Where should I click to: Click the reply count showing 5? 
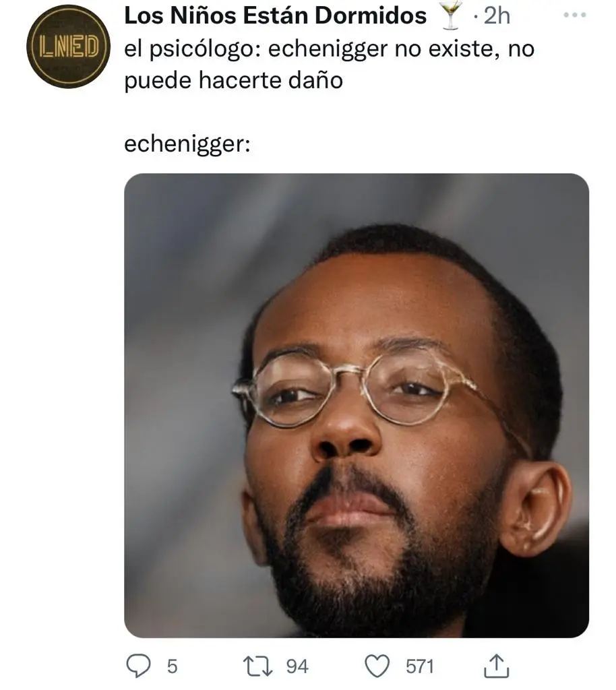pos(172,666)
